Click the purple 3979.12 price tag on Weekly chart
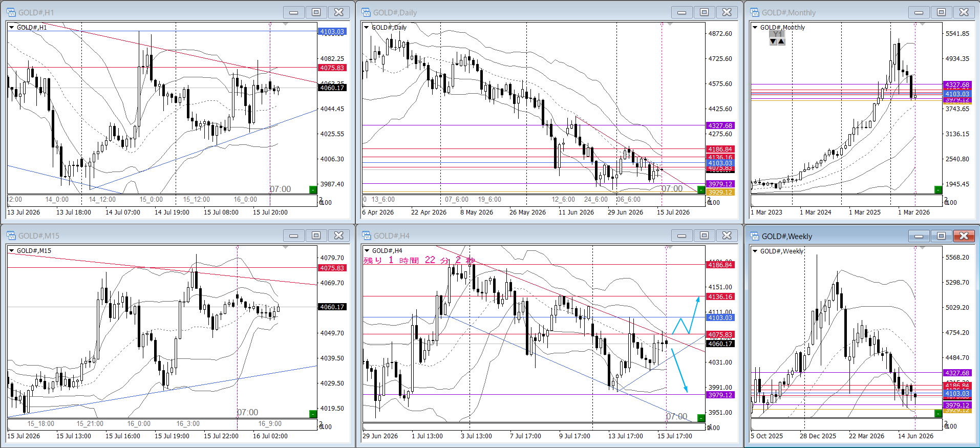 point(957,405)
